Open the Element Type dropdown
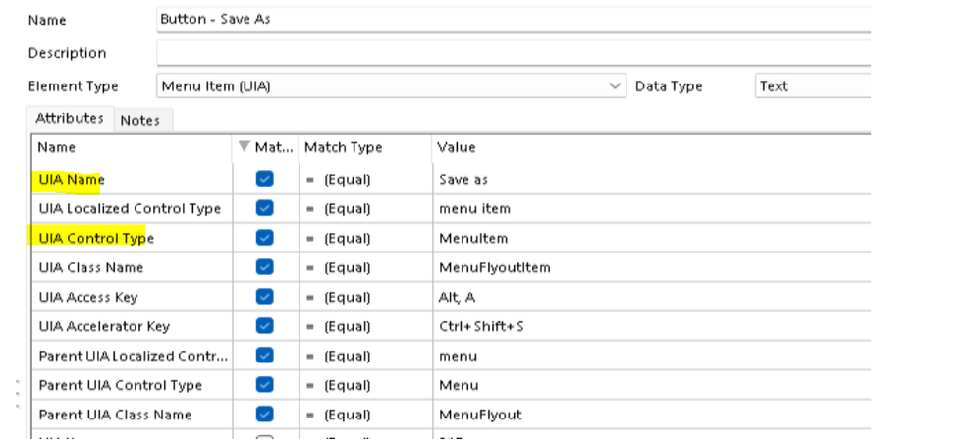The width and height of the screenshot is (980, 446). [616, 86]
